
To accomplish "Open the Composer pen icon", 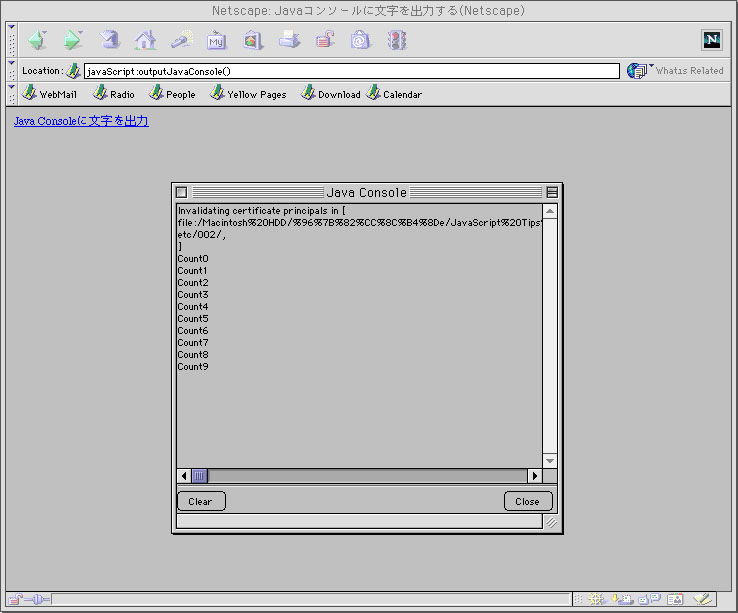I will [702, 599].
